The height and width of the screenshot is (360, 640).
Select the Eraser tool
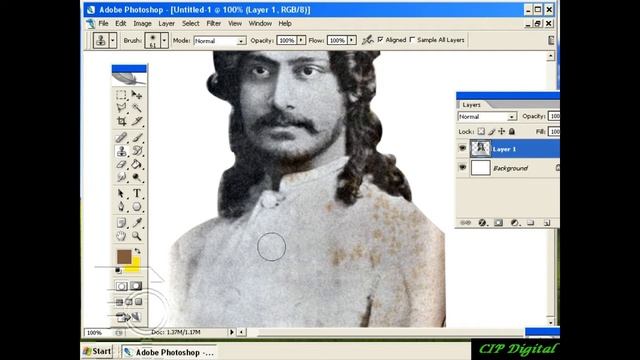coord(121,164)
